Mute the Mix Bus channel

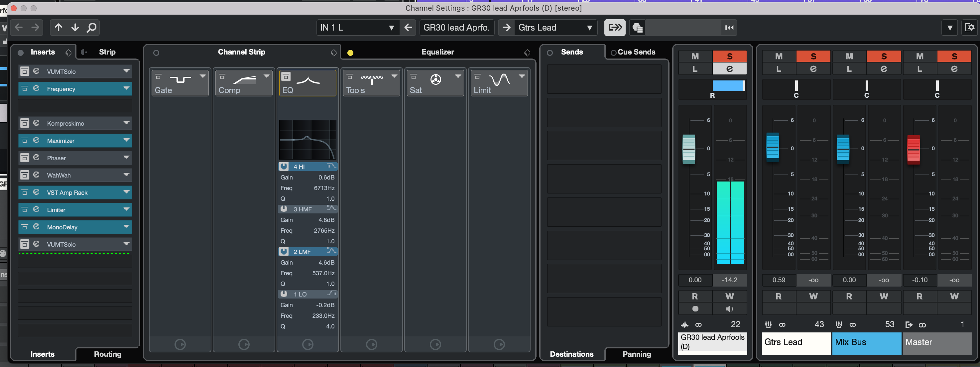click(849, 56)
